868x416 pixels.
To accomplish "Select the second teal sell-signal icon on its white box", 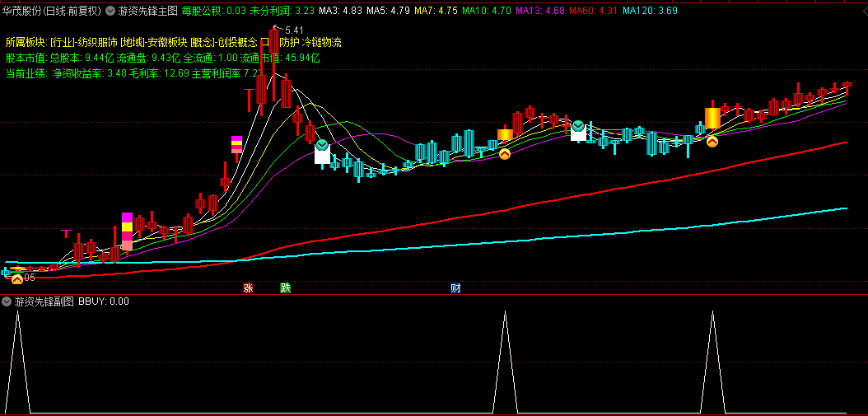I will click(578, 126).
